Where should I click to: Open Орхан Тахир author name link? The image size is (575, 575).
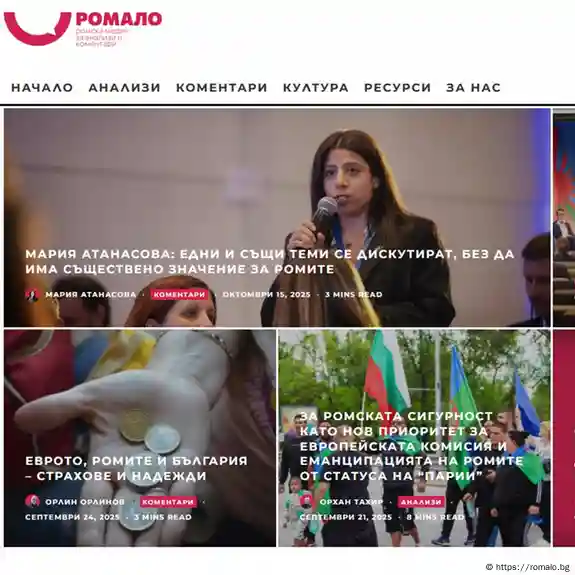(x=351, y=502)
